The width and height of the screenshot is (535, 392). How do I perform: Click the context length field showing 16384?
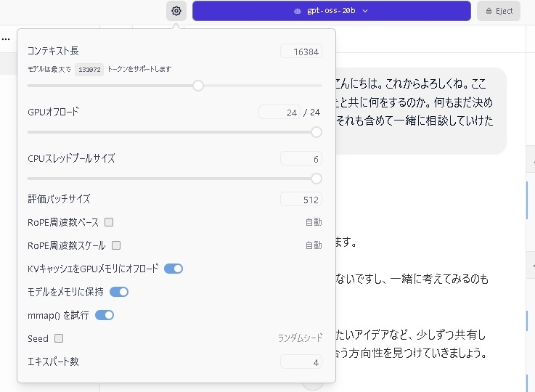pyautogui.click(x=301, y=52)
